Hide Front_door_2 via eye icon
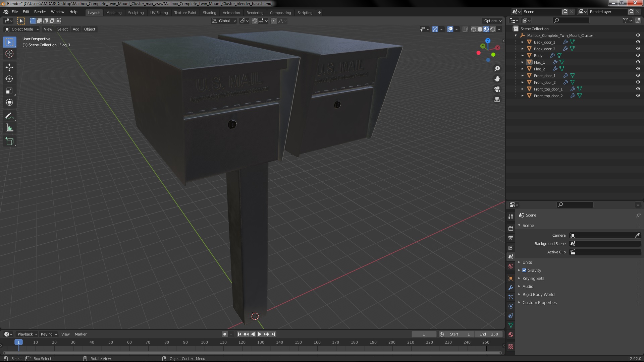This screenshot has height=362, width=644. pyautogui.click(x=638, y=82)
